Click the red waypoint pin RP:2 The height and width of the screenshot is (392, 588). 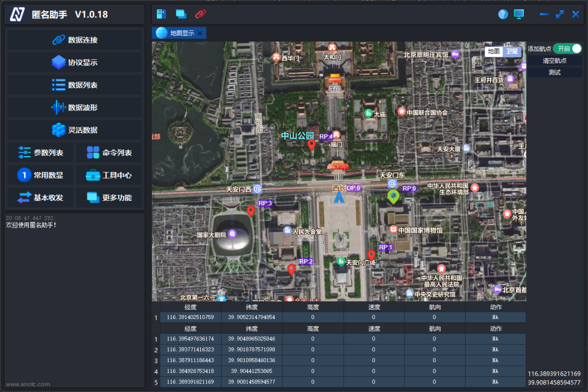[291, 269]
